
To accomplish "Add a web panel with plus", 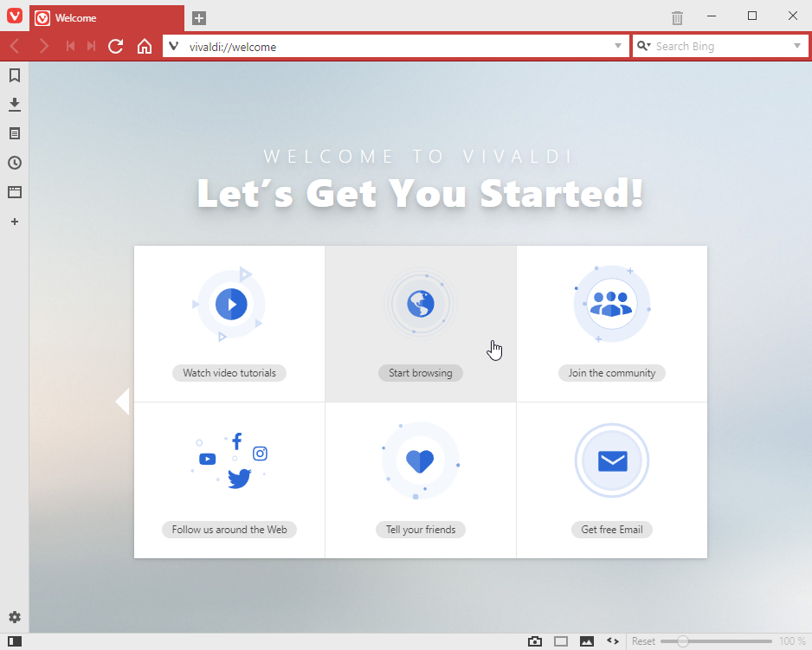I will coord(15,222).
